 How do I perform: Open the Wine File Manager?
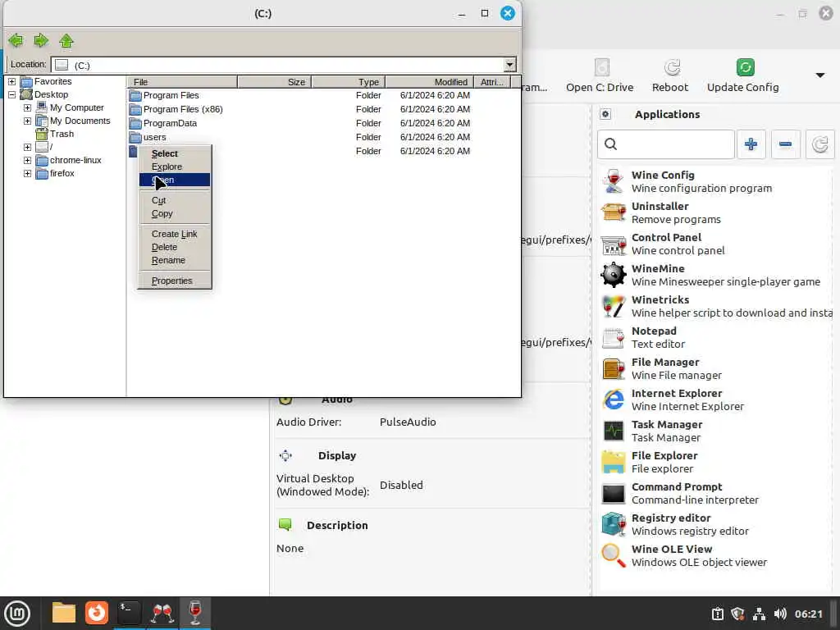point(715,368)
